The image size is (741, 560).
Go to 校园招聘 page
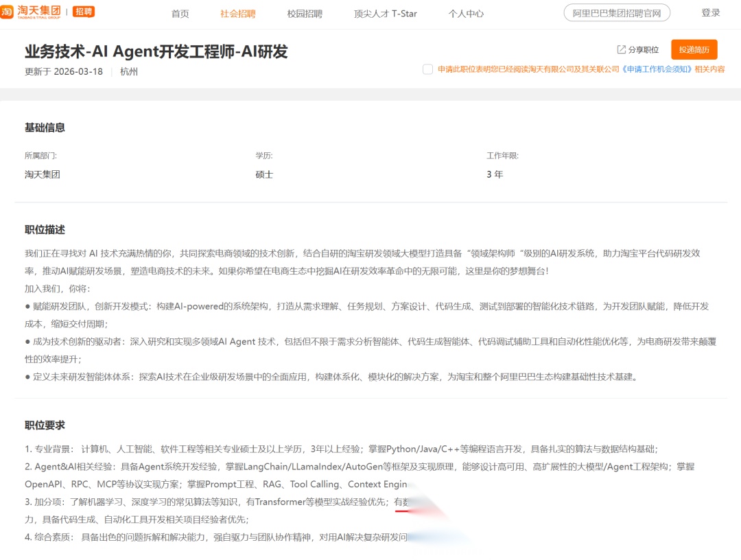305,14
